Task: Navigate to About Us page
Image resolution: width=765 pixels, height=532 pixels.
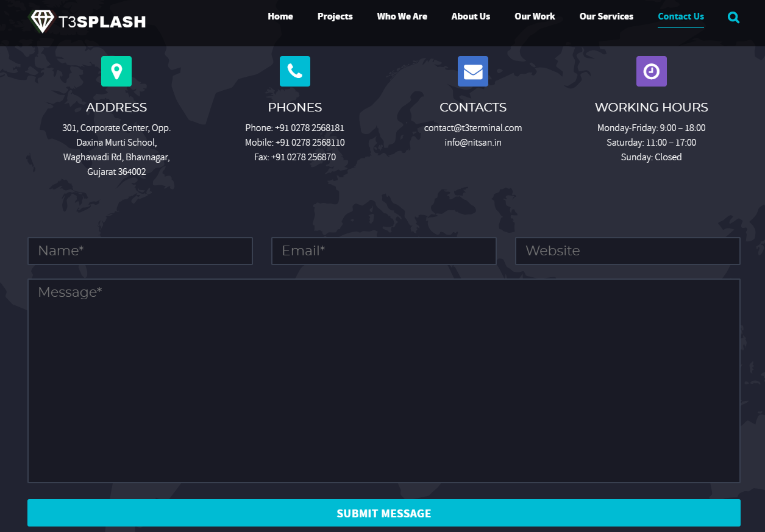Action: [471, 16]
